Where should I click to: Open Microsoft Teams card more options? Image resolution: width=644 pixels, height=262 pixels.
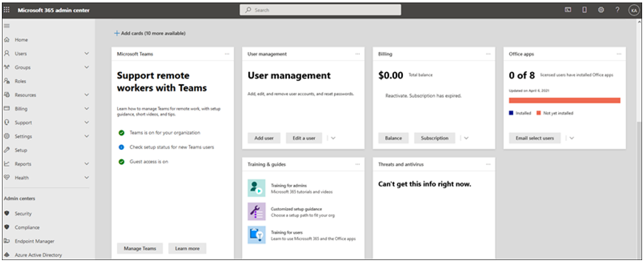point(227,54)
